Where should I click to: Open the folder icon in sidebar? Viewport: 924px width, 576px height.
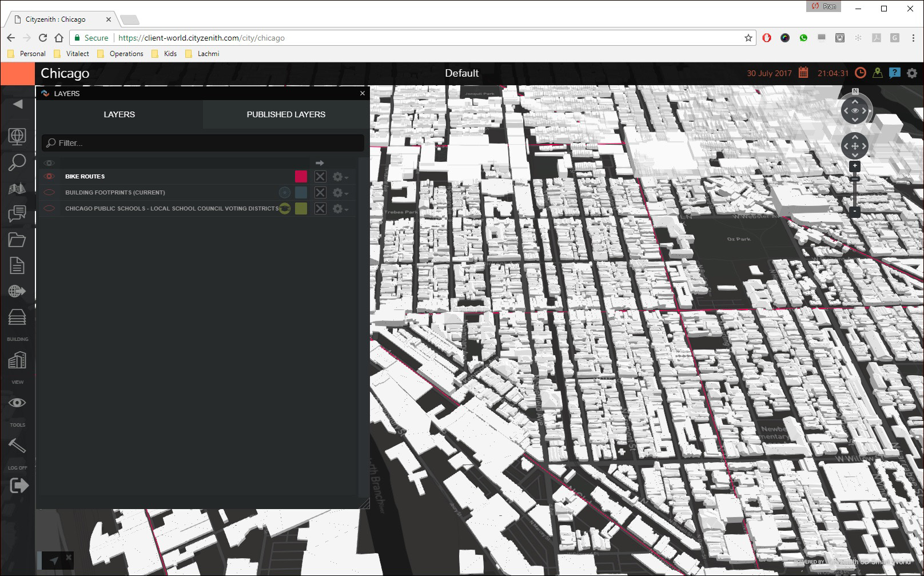coord(17,240)
